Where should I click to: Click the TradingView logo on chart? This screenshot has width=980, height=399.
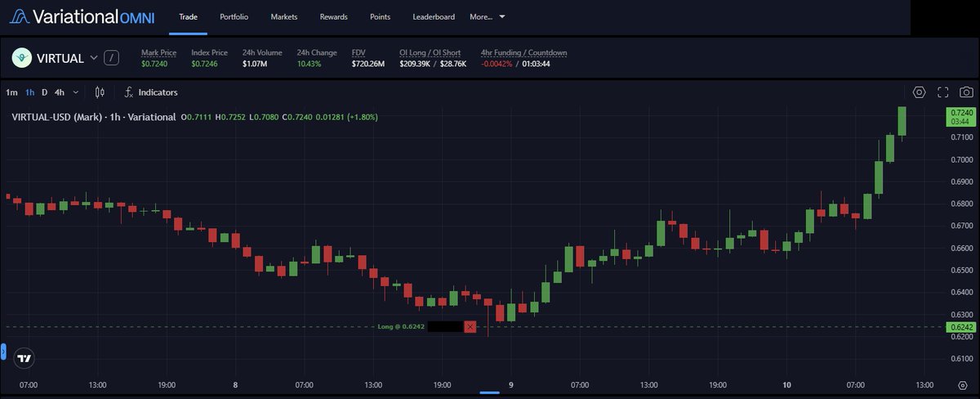point(24,358)
